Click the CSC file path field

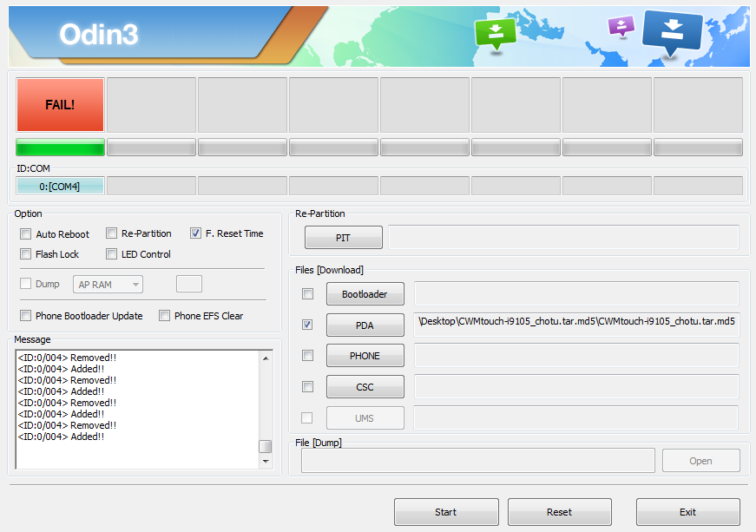(576, 386)
